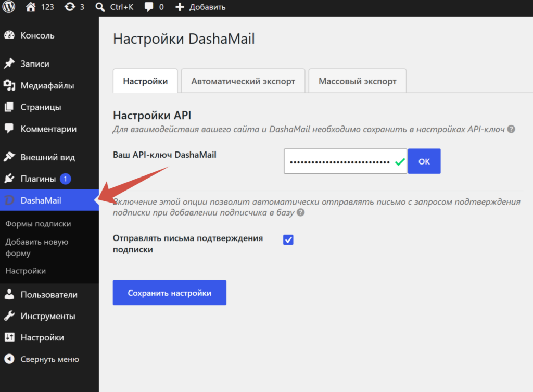Click the Свернуть меню arrow icon
The width and height of the screenshot is (533, 392).
9,359
